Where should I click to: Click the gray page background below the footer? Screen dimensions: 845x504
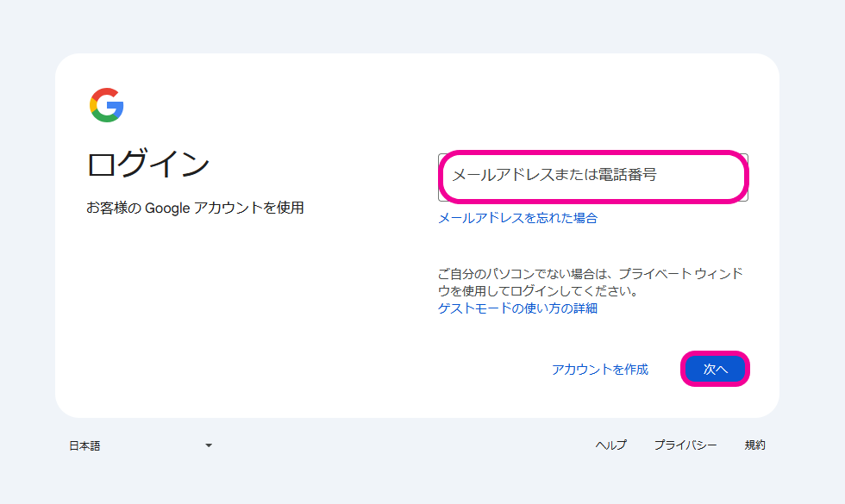[x=422, y=482]
